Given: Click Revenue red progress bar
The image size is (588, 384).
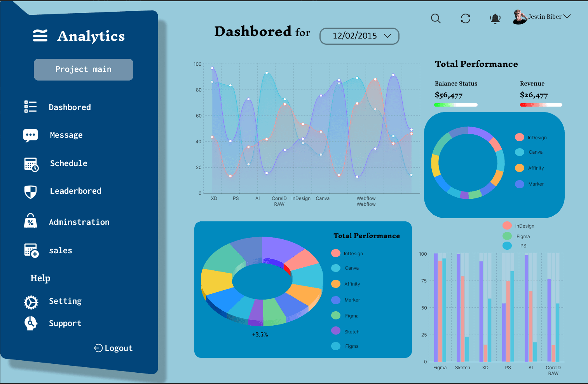Looking at the screenshot, I should click(x=541, y=105).
